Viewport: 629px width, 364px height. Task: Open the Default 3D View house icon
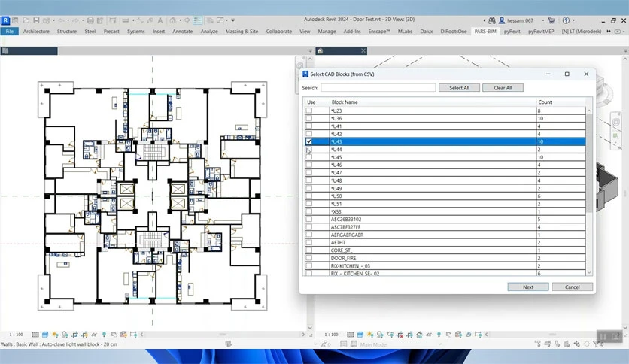coord(172,20)
